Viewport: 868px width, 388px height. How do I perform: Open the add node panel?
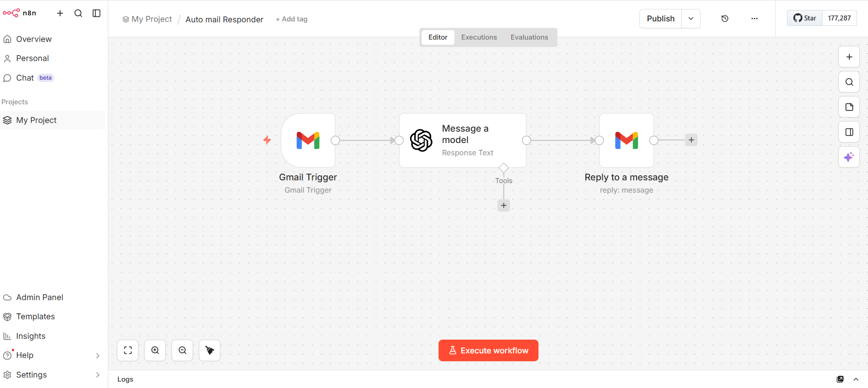click(x=848, y=56)
